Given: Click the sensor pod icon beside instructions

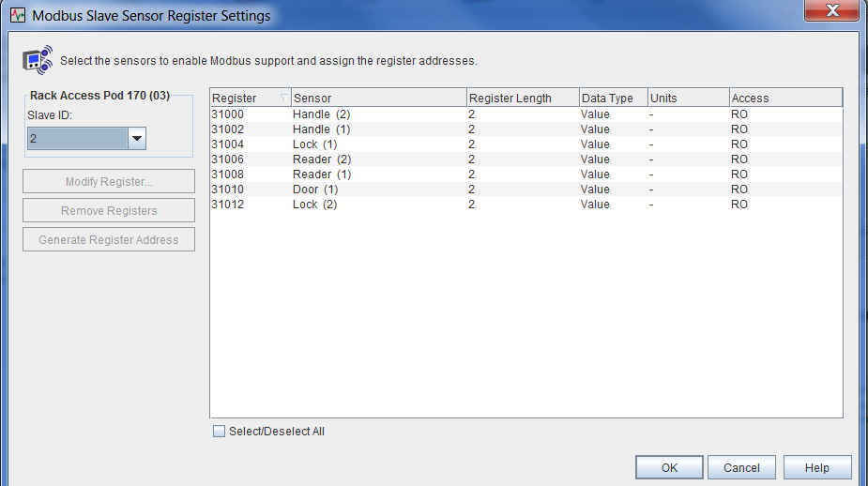Looking at the screenshot, I should coord(38,60).
